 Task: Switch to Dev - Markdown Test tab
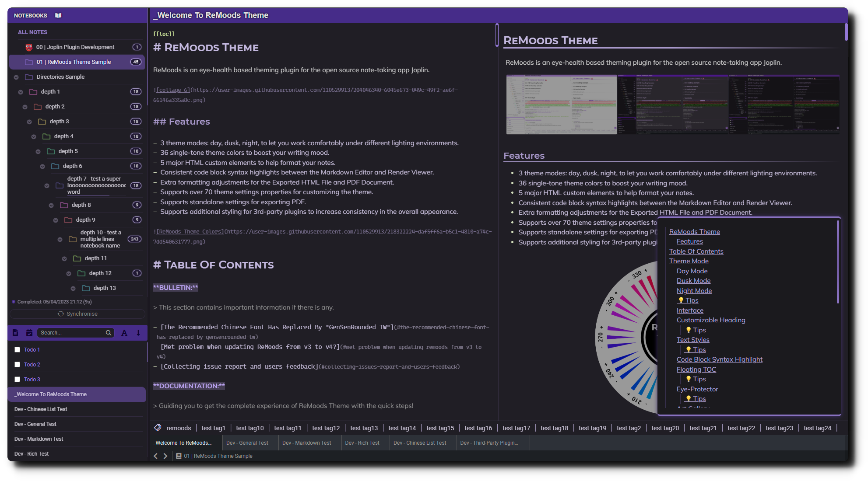pyautogui.click(x=306, y=443)
